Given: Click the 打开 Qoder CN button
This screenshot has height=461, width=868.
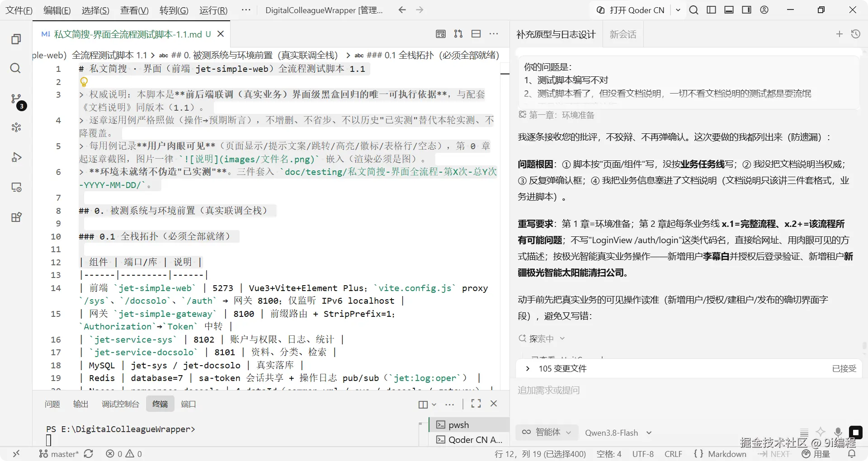Looking at the screenshot, I should (631, 10).
